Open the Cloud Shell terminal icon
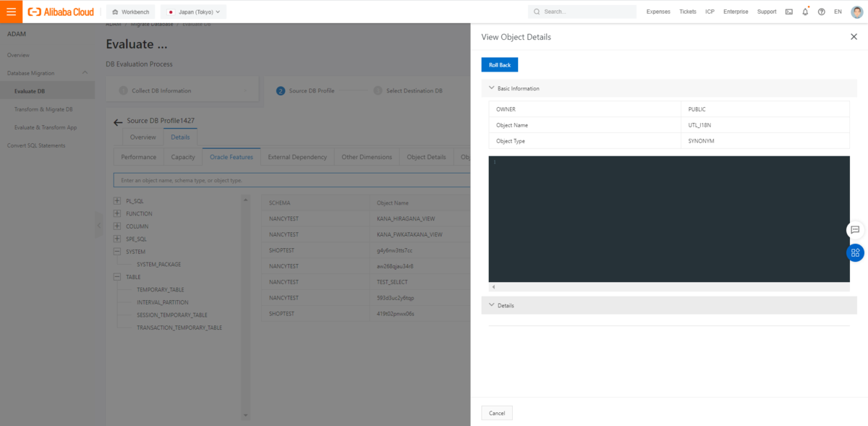The height and width of the screenshot is (426, 868). (x=788, y=12)
